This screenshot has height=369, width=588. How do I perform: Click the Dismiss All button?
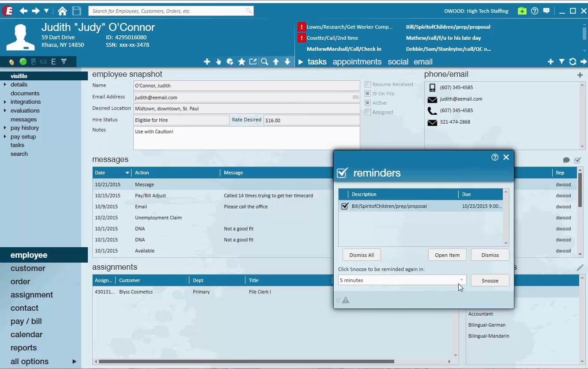[x=362, y=255]
